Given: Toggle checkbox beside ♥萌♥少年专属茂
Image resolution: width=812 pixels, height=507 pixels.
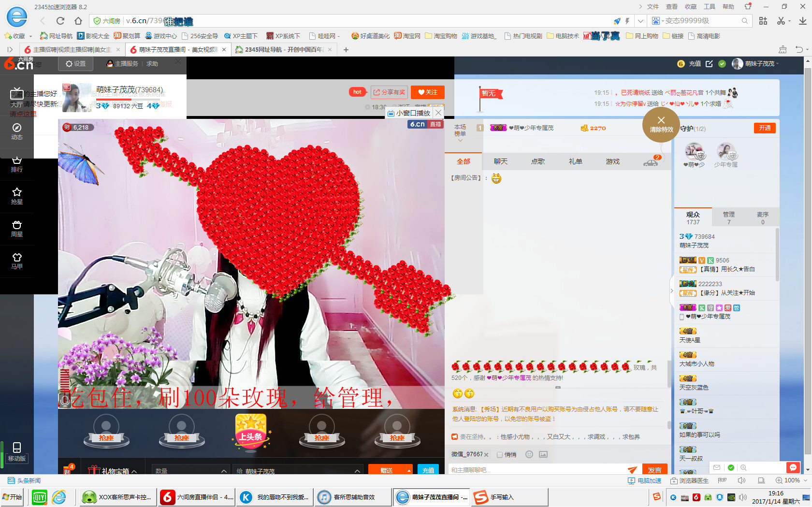Looking at the screenshot, I should 681,317.
